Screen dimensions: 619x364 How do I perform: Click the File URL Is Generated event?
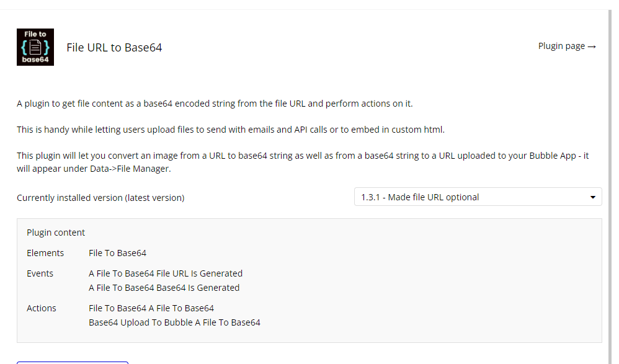point(166,273)
